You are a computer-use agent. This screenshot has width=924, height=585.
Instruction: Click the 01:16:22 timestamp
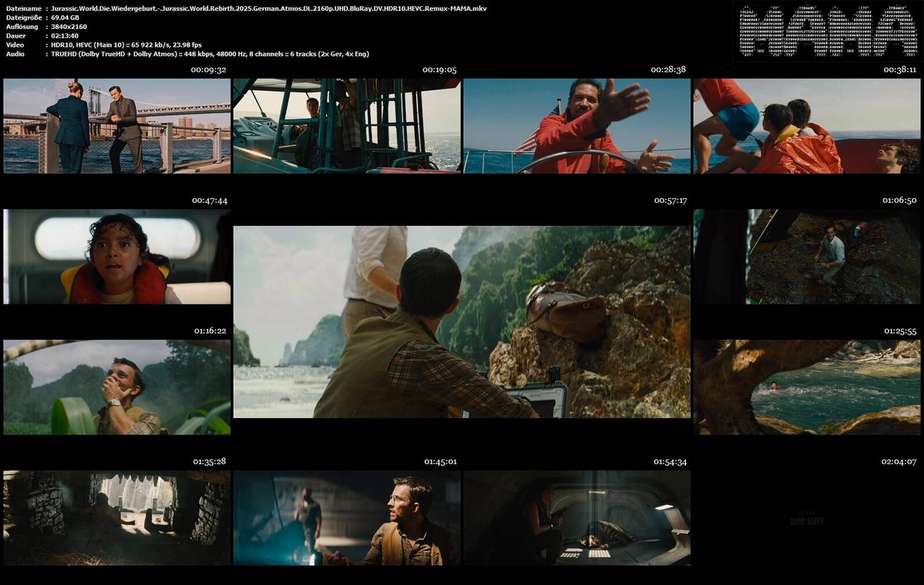tap(210, 331)
